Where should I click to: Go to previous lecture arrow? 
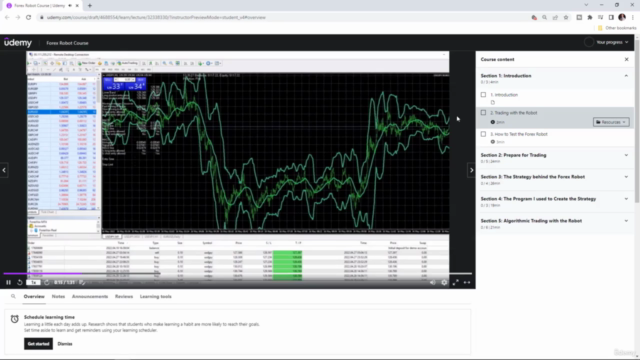click(4, 170)
